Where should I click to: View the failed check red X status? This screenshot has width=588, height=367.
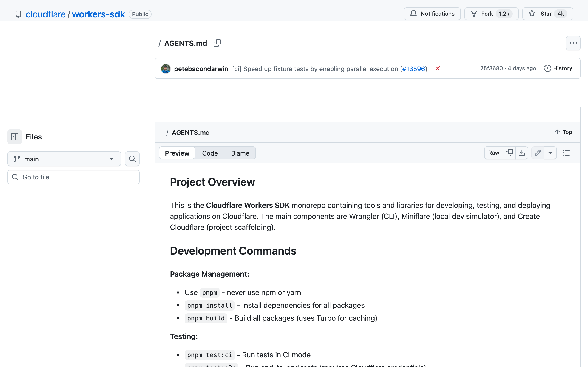(437, 68)
